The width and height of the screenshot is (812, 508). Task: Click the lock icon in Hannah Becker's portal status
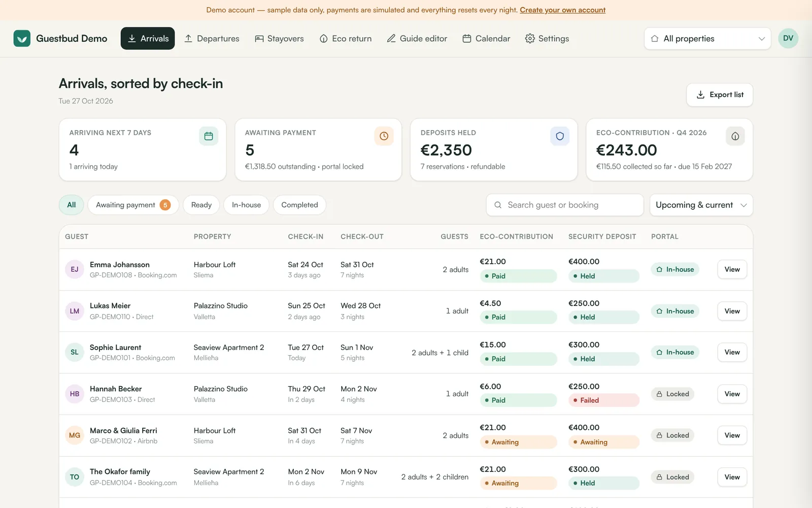coord(659,394)
